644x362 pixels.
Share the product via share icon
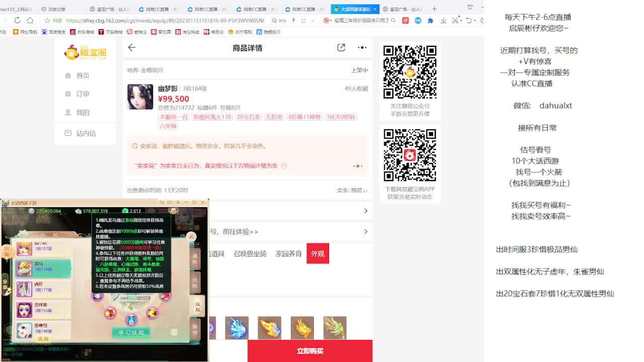pyautogui.click(x=341, y=47)
